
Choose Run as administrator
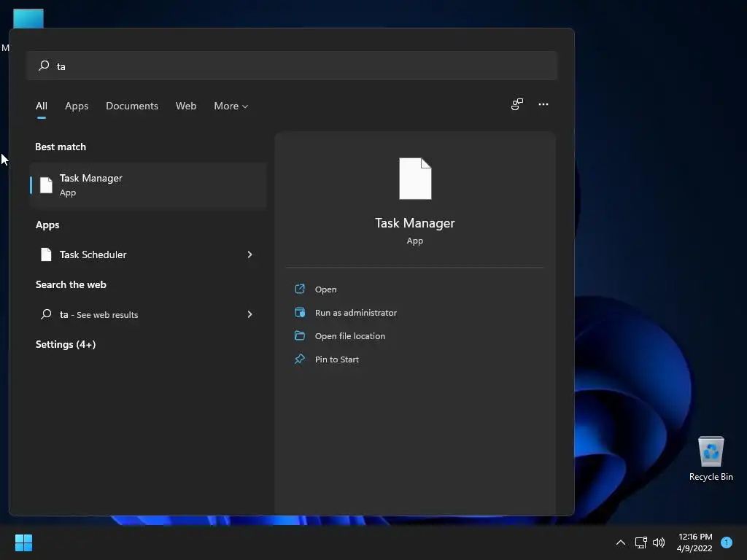(356, 312)
